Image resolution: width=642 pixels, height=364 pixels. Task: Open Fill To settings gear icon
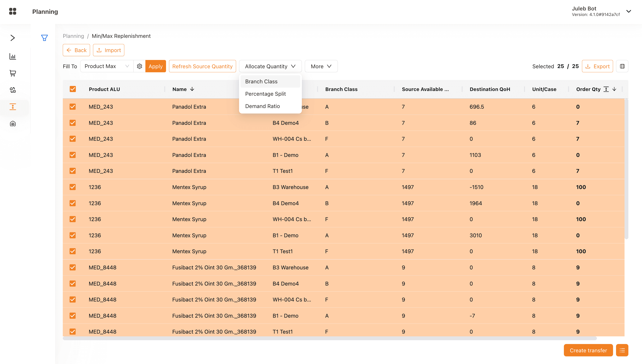click(x=139, y=66)
